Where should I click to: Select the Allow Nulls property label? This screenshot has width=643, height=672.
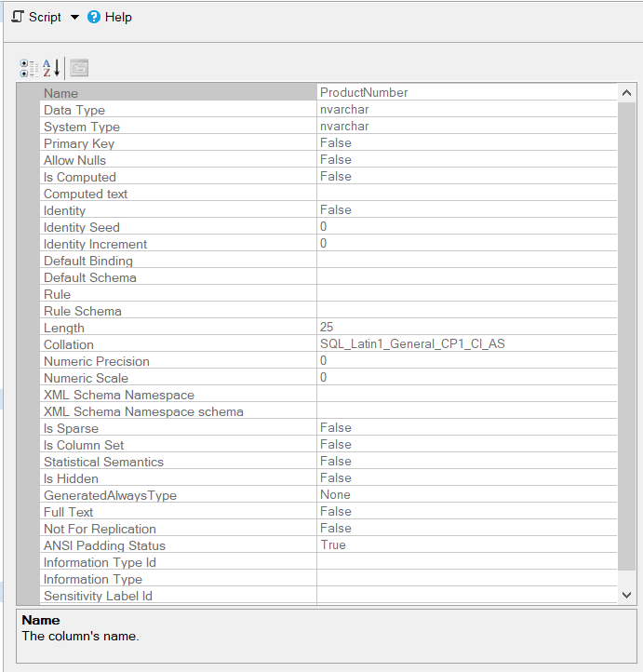pos(74,160)
